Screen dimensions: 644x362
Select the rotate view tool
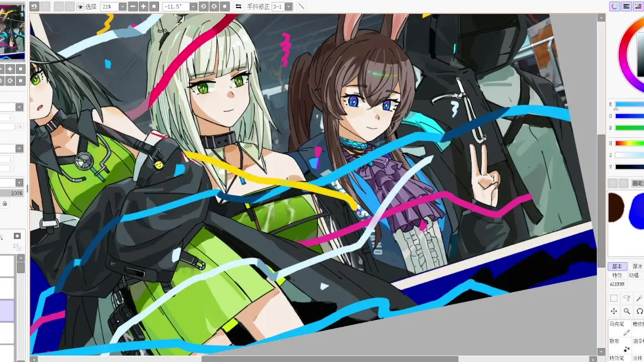(x=639, y=311)
